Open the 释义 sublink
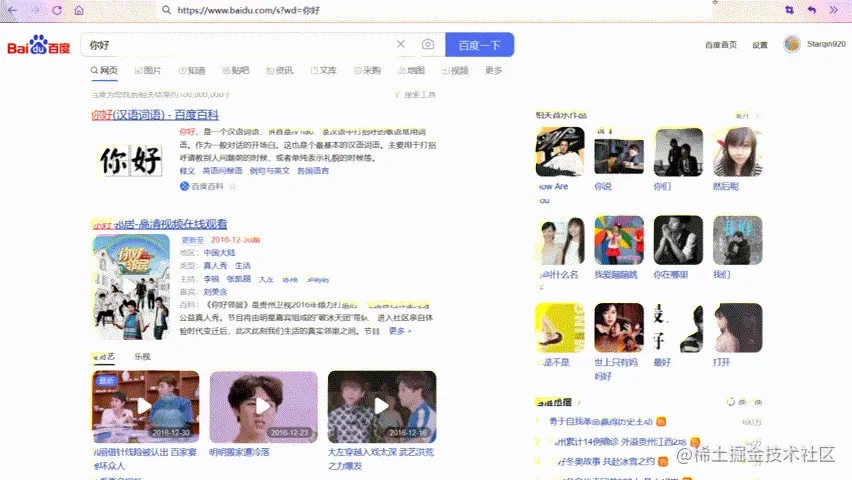The width and height of the screenshot is (852, 480). 187,171
